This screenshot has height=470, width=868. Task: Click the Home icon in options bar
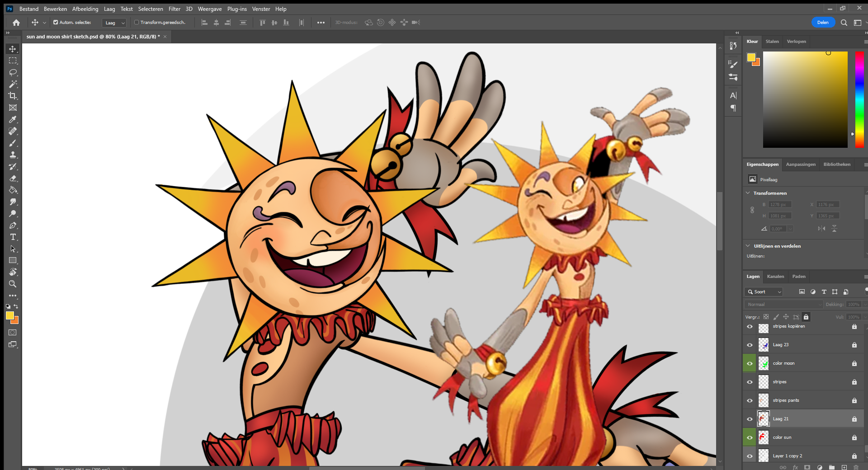pos(16,23)
